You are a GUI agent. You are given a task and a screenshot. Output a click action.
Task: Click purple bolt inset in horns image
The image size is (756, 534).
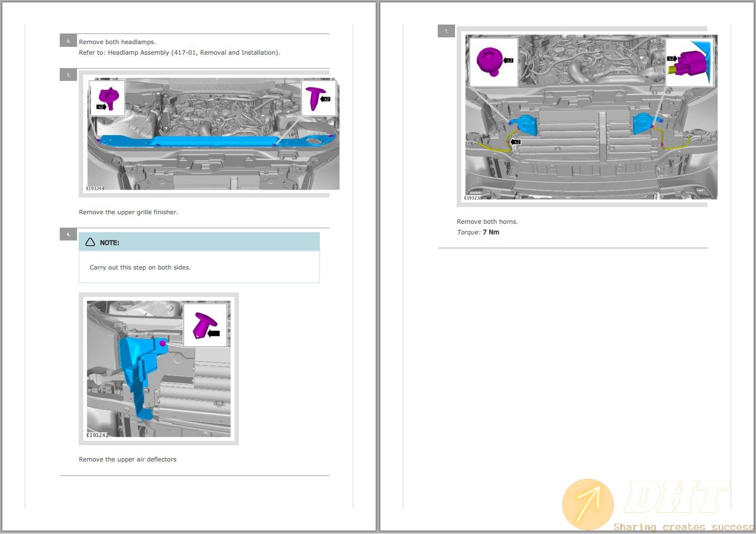tap(494, 62)
